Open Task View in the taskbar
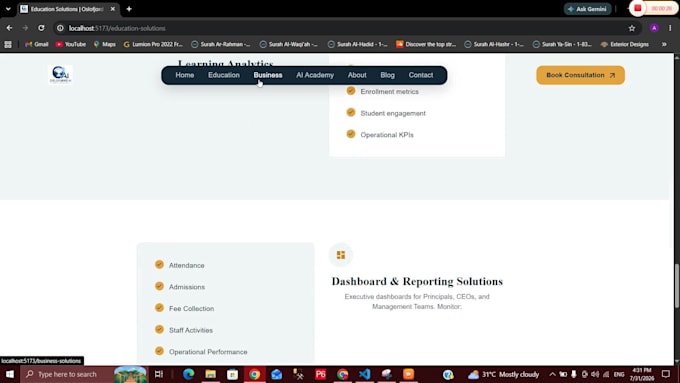The width and height of the screenshot is (680, 383). coord(159,374)
